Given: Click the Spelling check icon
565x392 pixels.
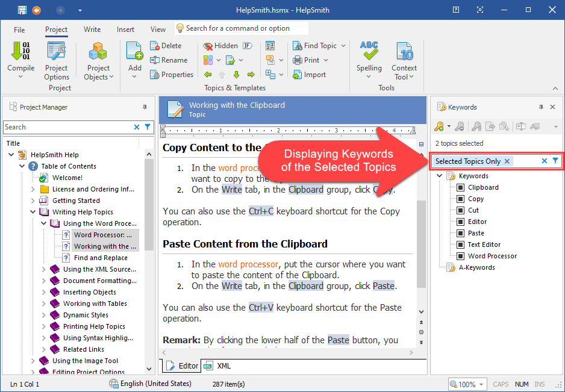Looking at the screenshot, I should 369,52.
